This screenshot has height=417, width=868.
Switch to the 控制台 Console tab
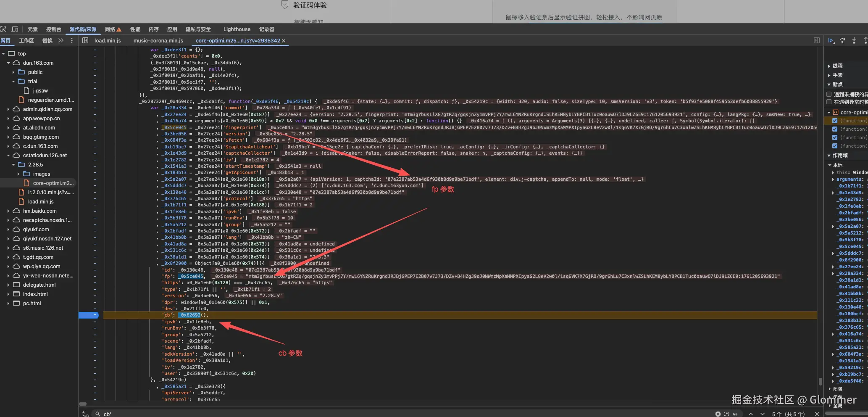(x=54, y=29)
